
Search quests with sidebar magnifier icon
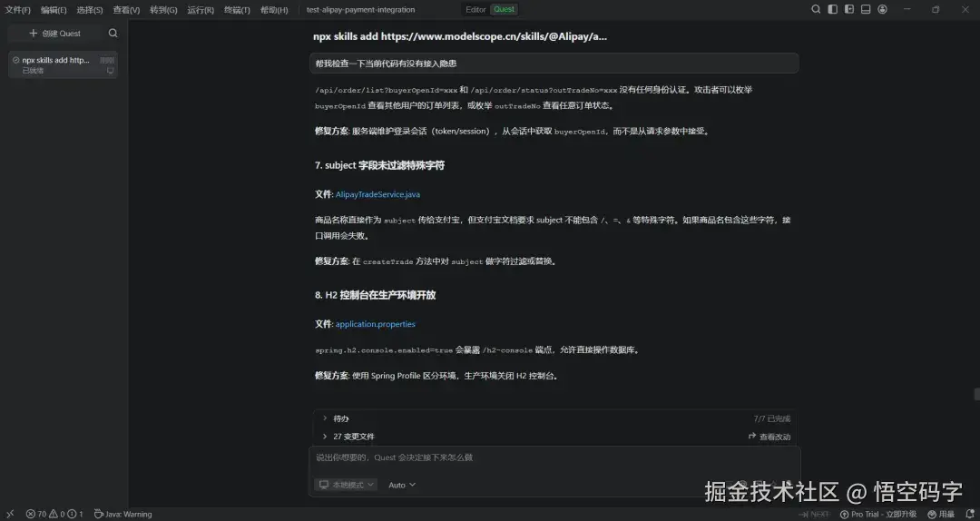click(x=113, y=34)
